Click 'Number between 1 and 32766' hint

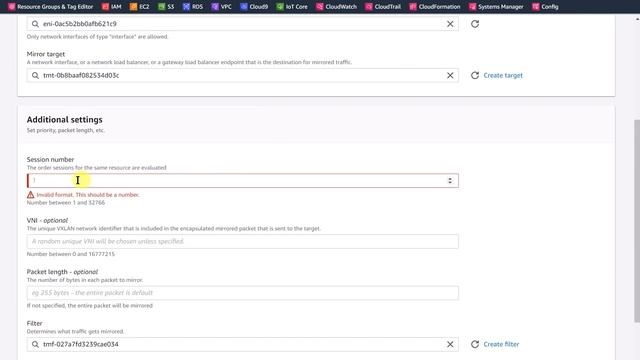[66, 203]
